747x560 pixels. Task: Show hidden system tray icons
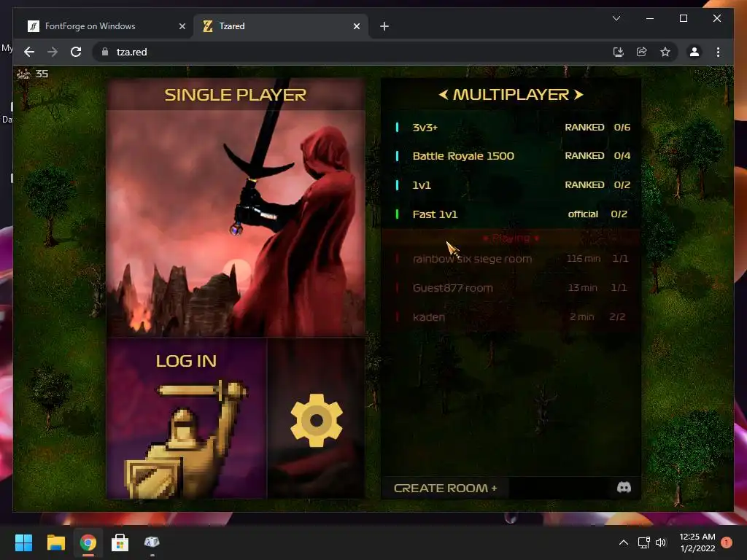click(x=623, y=542)
